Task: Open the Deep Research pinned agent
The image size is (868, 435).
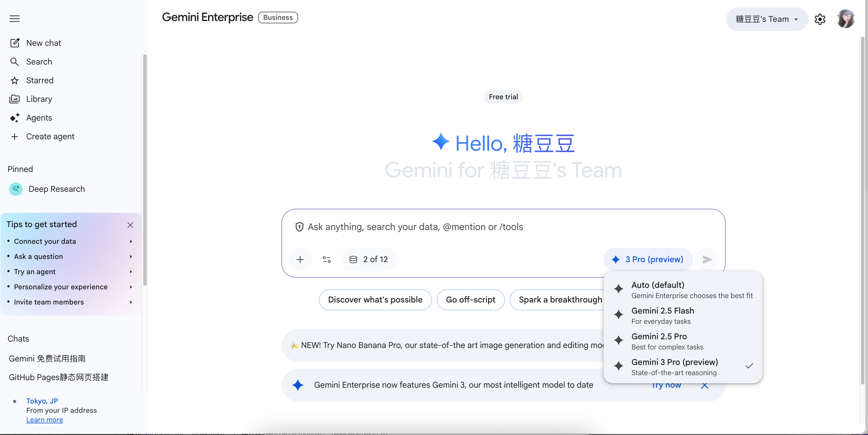Action: pos(56,189)
